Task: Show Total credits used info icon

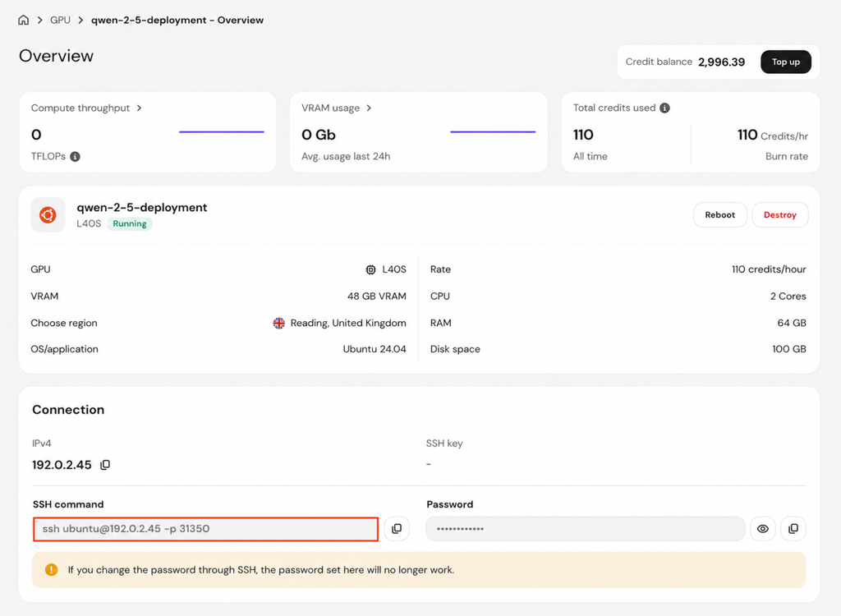Action: pos(664,108)
